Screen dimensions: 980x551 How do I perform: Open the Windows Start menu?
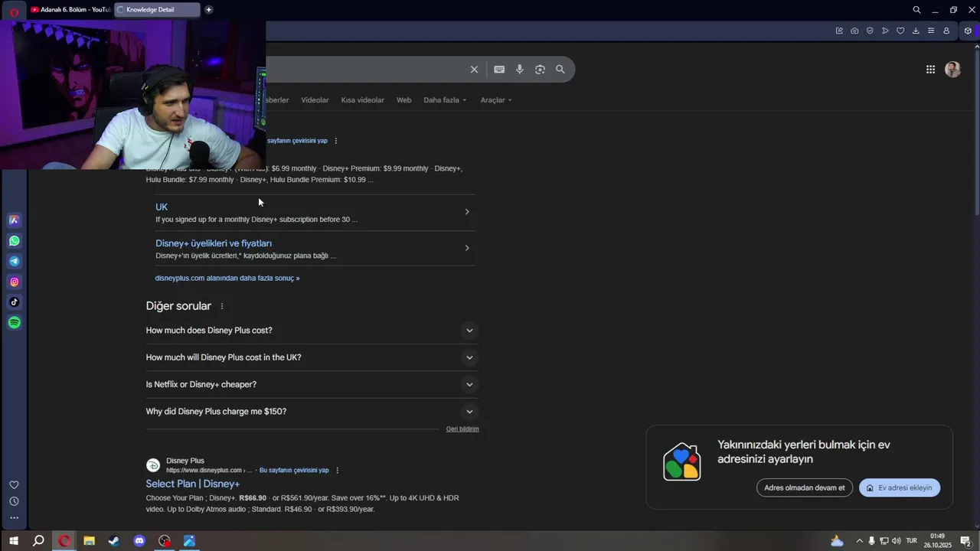tap(14, 541)
